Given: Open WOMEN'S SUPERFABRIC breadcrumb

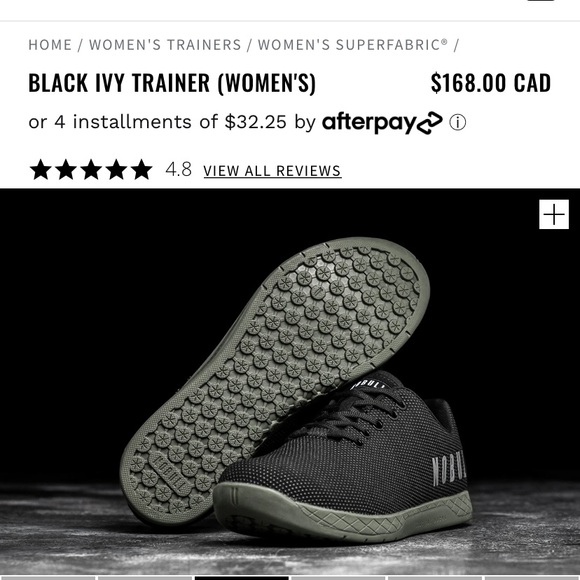Looking at the screenshot, I should pos(353,45).
